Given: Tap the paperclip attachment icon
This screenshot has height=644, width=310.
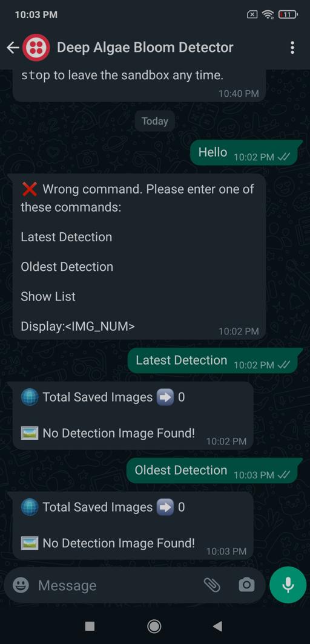Looking at the screenshot, I should pyautogui.click(x=212, y=585).
